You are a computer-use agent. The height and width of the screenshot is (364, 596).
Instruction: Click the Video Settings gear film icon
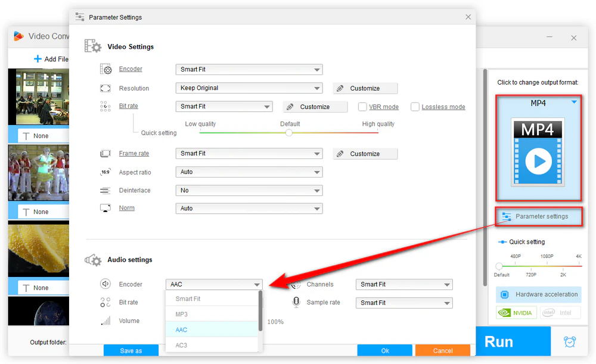click(93, 46)
